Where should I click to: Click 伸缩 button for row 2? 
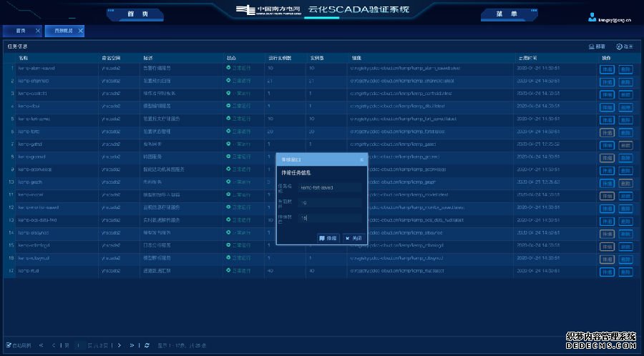click(607, 82)
